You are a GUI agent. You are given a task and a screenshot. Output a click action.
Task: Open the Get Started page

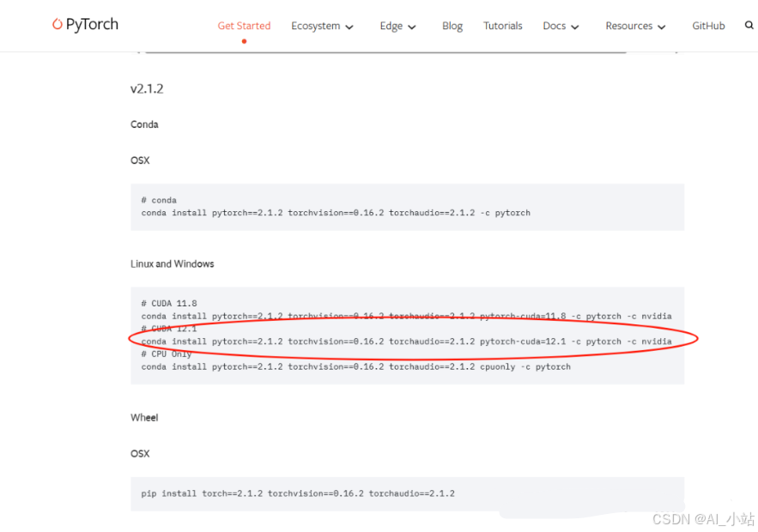pyautogui.click(x=244, y=26)
